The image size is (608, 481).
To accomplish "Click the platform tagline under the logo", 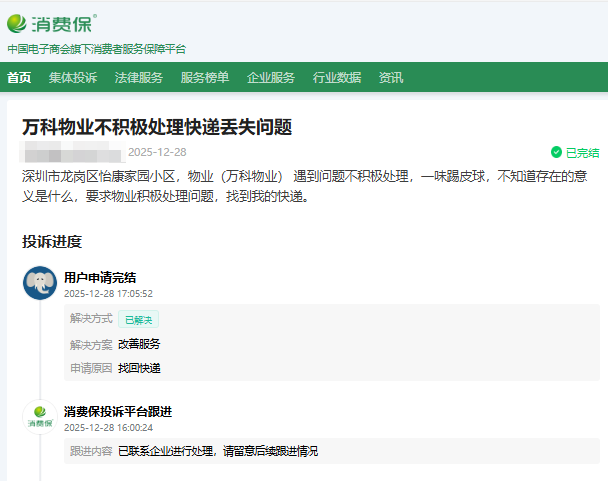I will point(96,48).
